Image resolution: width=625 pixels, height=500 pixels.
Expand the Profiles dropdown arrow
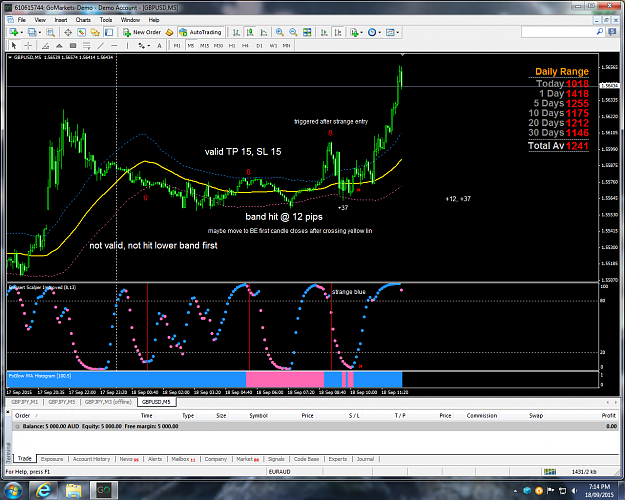click(x=40, y=33)
